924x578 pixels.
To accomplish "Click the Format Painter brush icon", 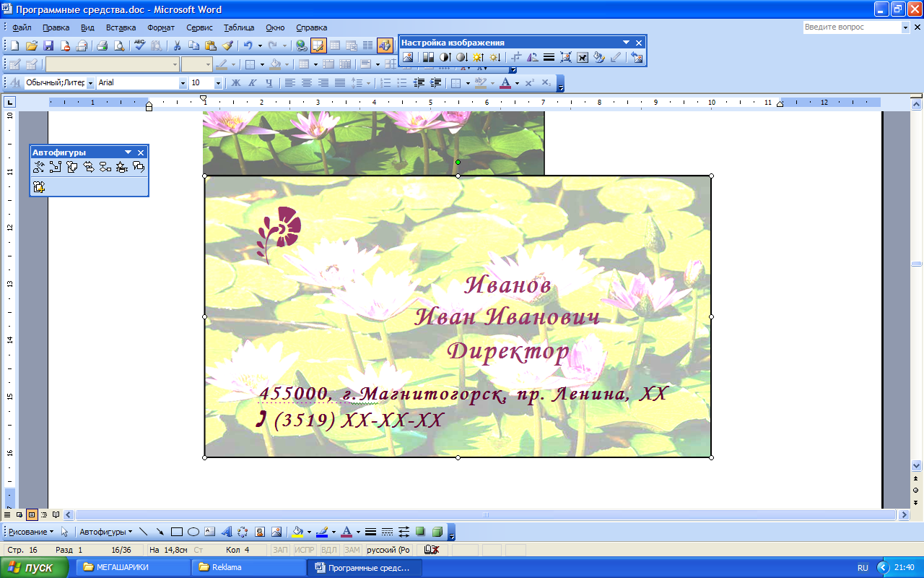I will pos(227,46).
